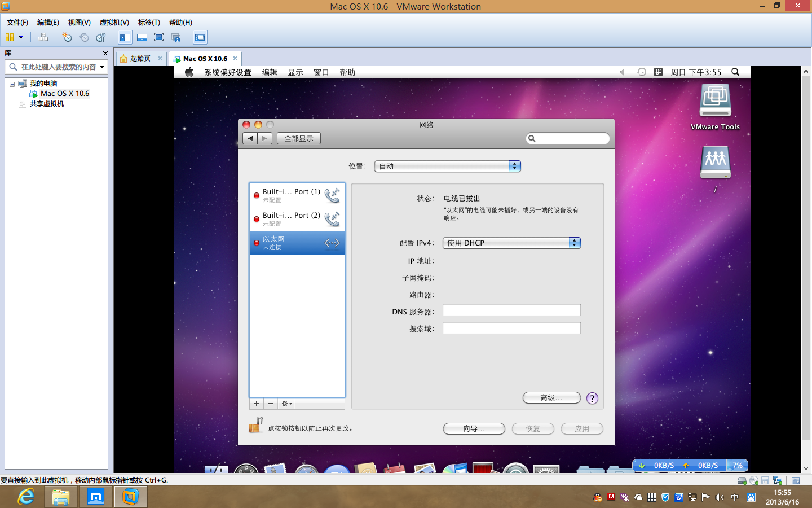Expand the library search options dropdown arrow
Viewport: 812px width, 508px height.
102,67
